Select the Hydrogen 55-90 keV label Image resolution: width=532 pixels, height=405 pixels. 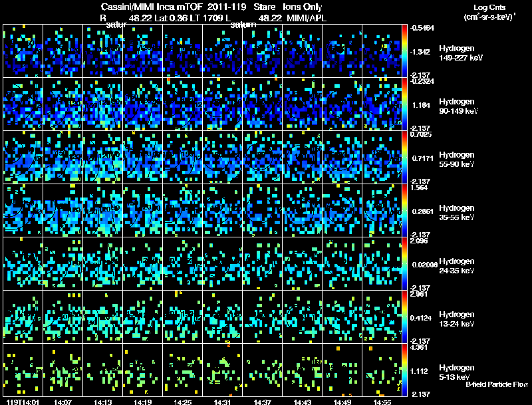(x=456, y=160)
